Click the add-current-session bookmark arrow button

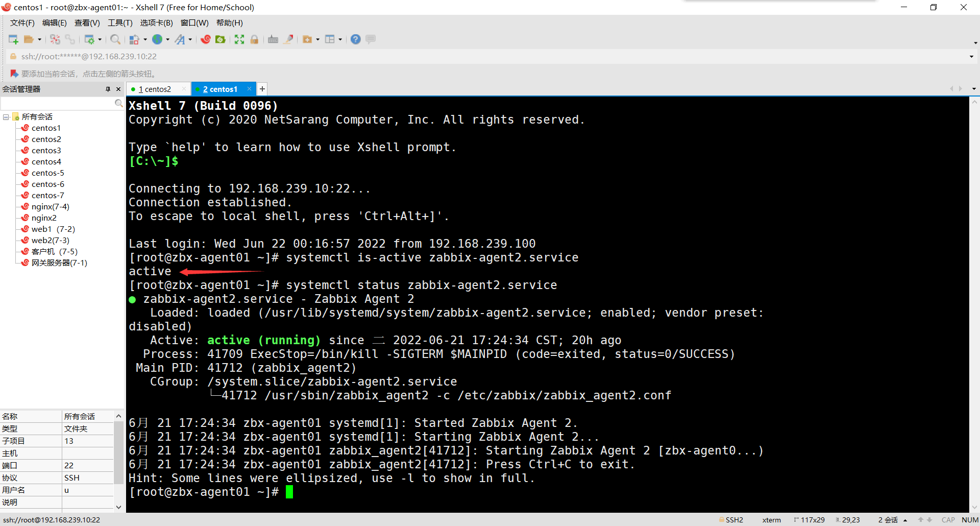coord(14,74)
